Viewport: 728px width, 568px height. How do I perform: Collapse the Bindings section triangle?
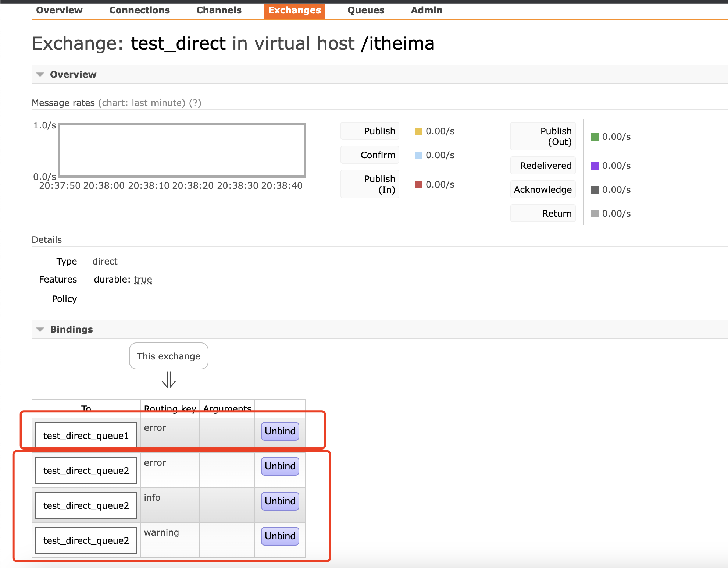tap(40, 330)
